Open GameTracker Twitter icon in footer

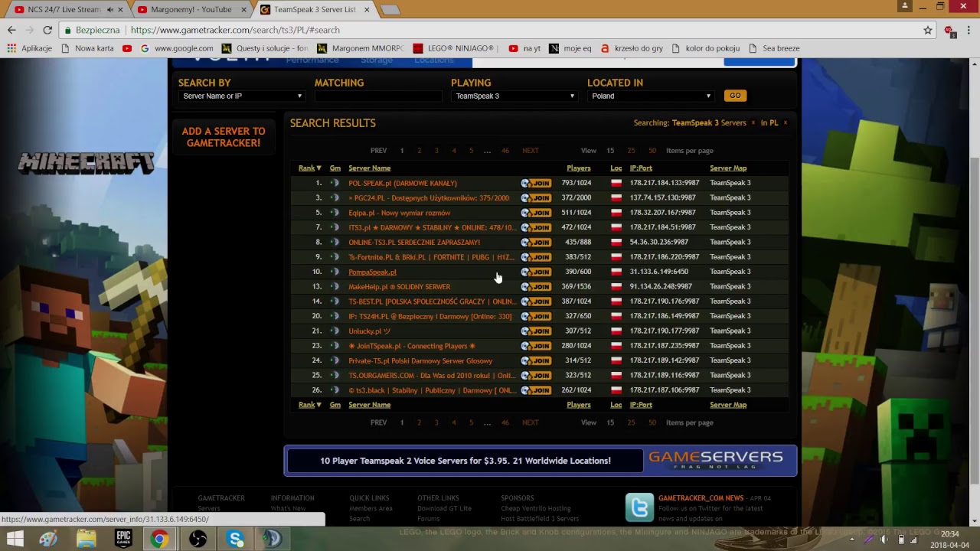[x=639, y=507]
